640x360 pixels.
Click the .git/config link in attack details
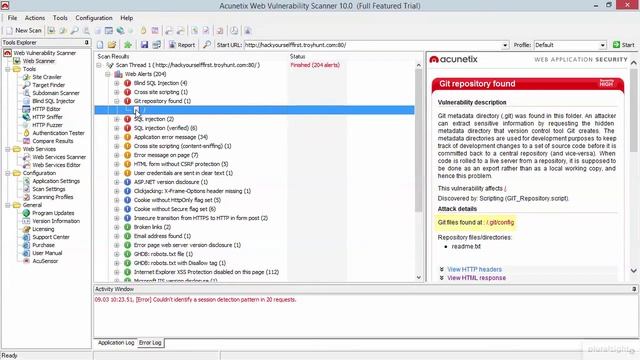pyautogui.click(x=500, y=222)
